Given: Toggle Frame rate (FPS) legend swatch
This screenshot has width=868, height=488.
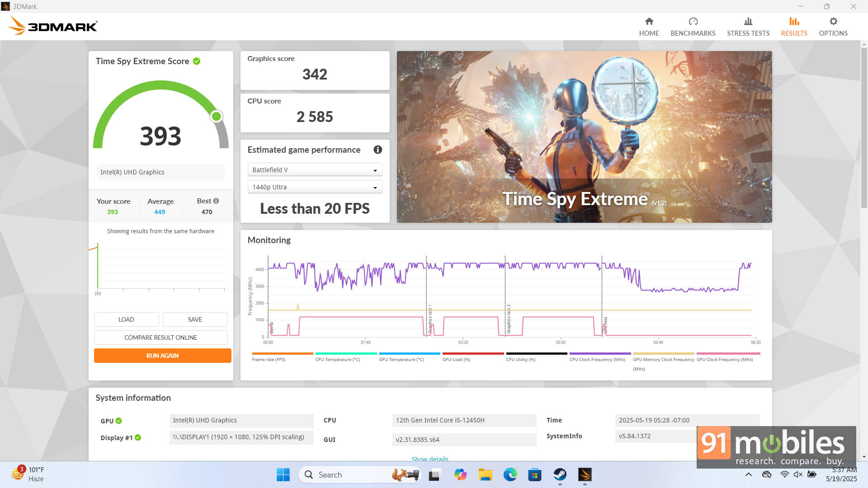Looking at the screenshot, I should tap(282, 353).
